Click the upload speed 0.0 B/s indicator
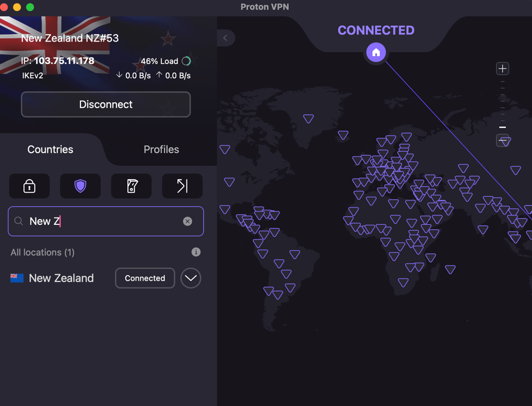Viewport: 532px width, 406px height. (174, 75)
